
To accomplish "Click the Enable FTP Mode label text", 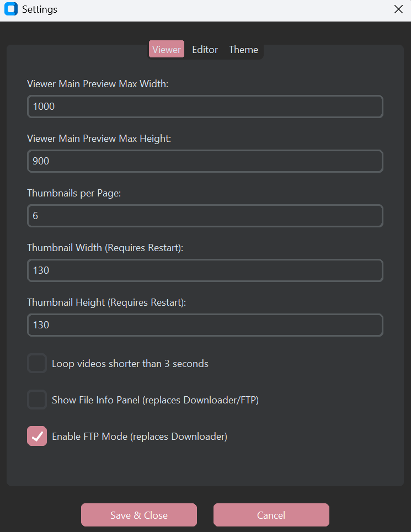I will coord(140,437).
